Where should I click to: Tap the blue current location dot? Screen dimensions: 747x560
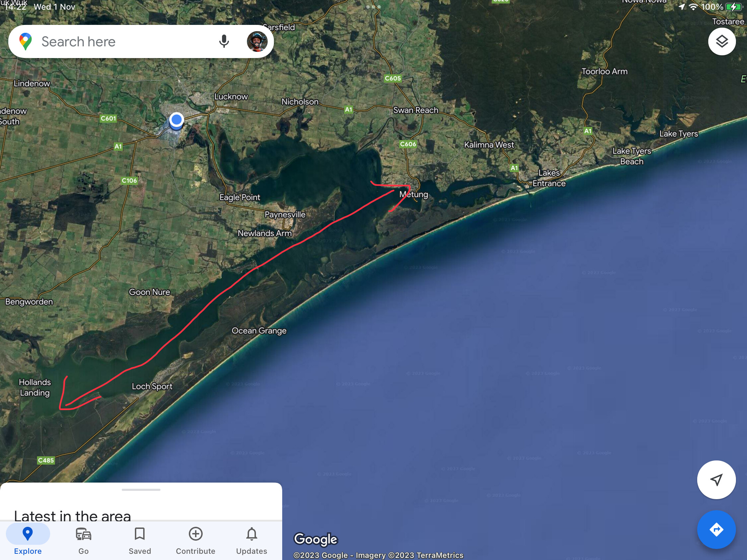[x=176, y=120]
